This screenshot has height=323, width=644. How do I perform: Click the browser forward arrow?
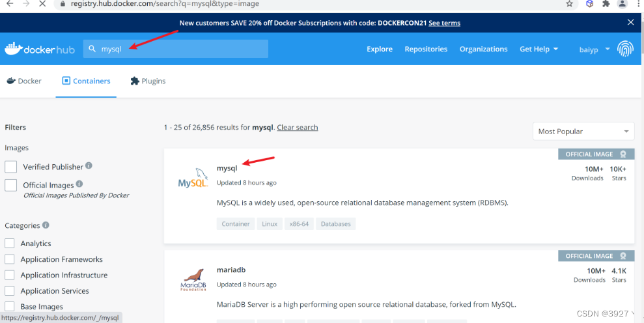tap(26, 4)
